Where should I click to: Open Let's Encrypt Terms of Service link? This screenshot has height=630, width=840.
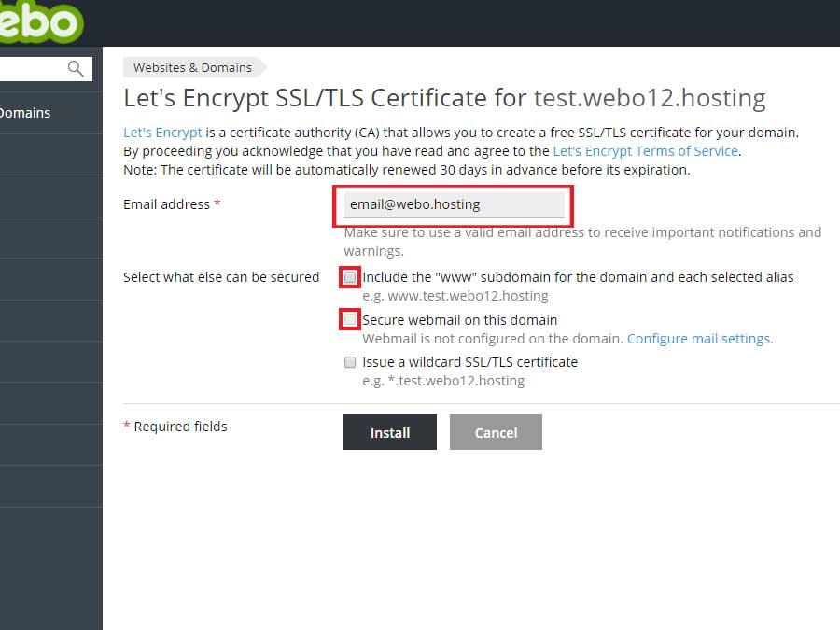[645, 150]
